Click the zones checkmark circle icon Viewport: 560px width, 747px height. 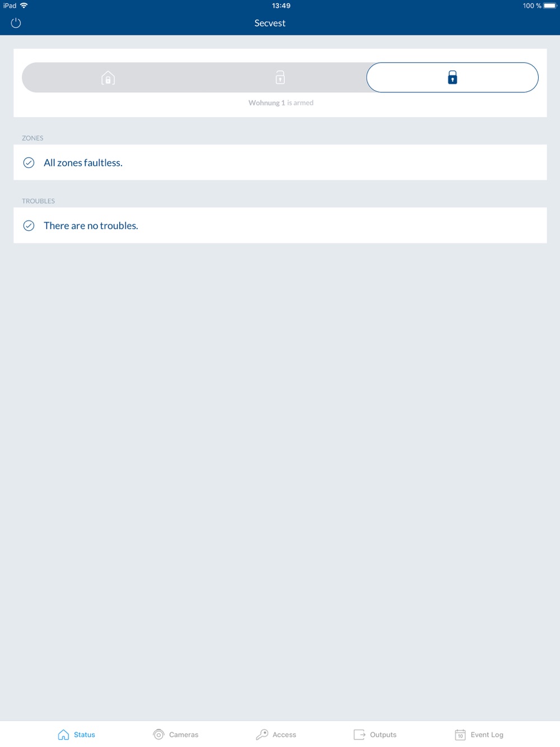click(x=29, y=162)
